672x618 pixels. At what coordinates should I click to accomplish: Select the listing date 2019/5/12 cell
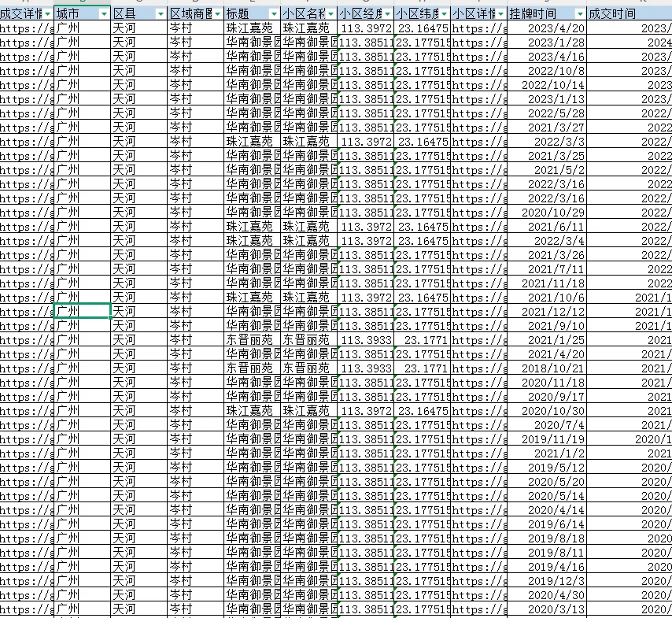547,467
